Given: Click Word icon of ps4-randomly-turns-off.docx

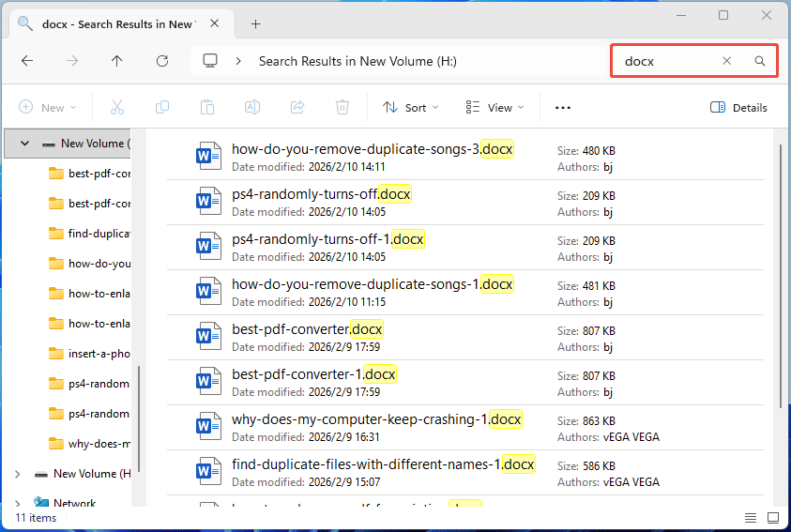Looking at the screenshot, I should [x=208, y=201].
